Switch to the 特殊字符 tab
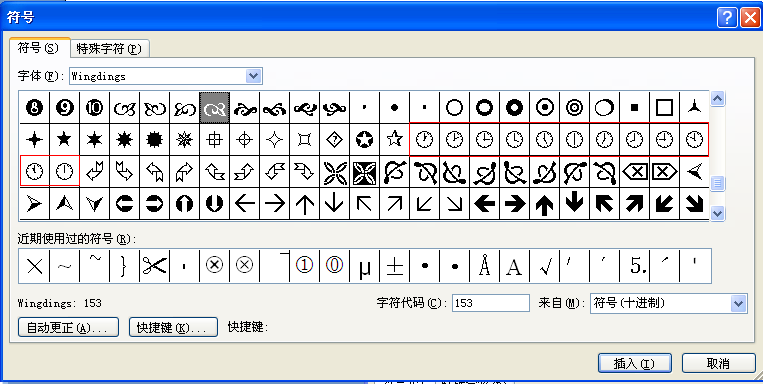 109,49
